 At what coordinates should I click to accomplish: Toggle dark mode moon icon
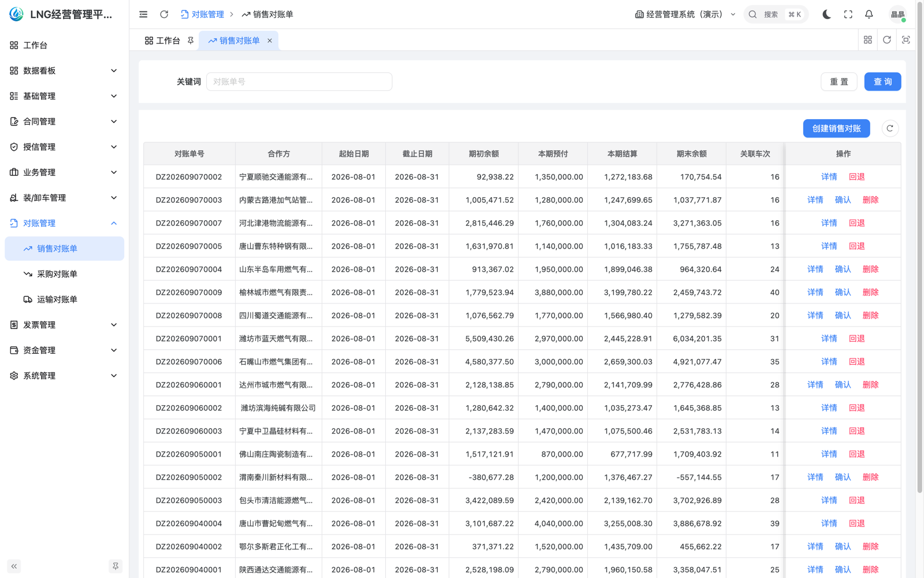[x=826, y=14]
